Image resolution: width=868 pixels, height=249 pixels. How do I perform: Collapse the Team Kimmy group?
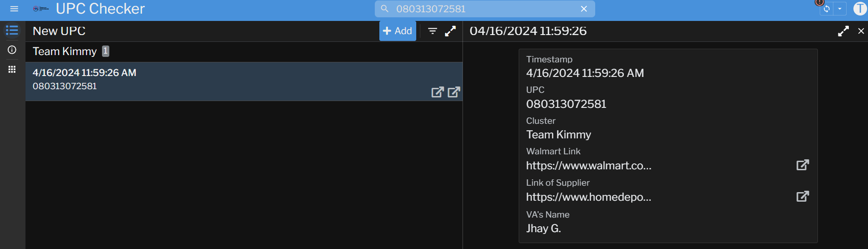(65, 51)
